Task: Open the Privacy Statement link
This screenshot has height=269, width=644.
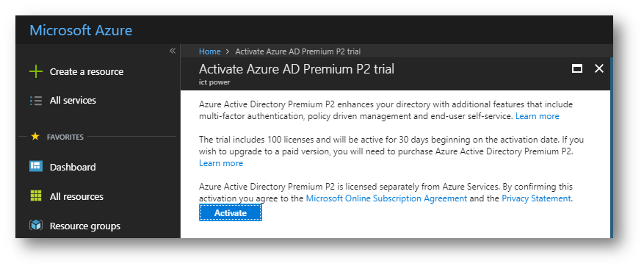Action: [x=536, y=198]
